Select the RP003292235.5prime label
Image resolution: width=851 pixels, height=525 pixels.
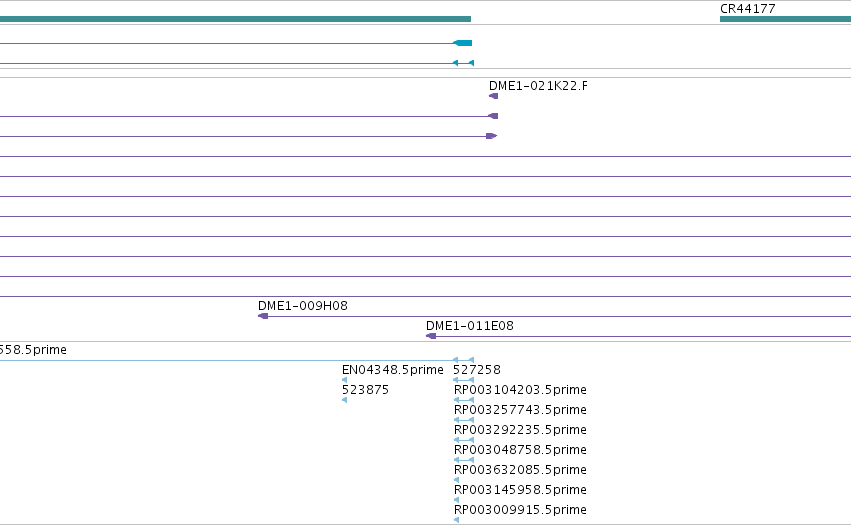pyautogui.click(x=520, y=430)
